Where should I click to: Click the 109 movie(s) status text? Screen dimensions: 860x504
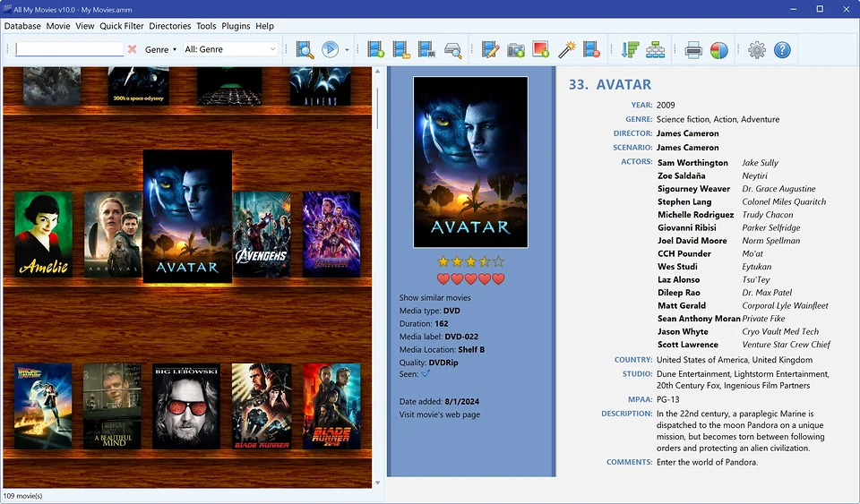(x=22, y=496)
